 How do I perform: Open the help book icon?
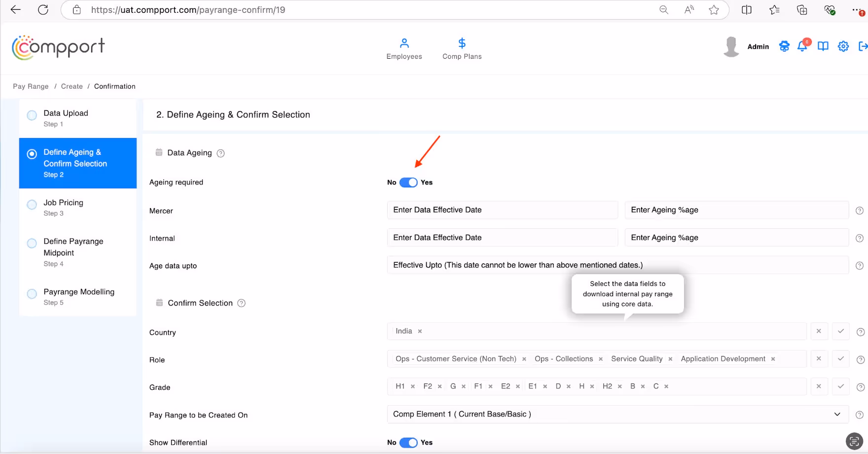pyautogui.click(x=823, y=46)
